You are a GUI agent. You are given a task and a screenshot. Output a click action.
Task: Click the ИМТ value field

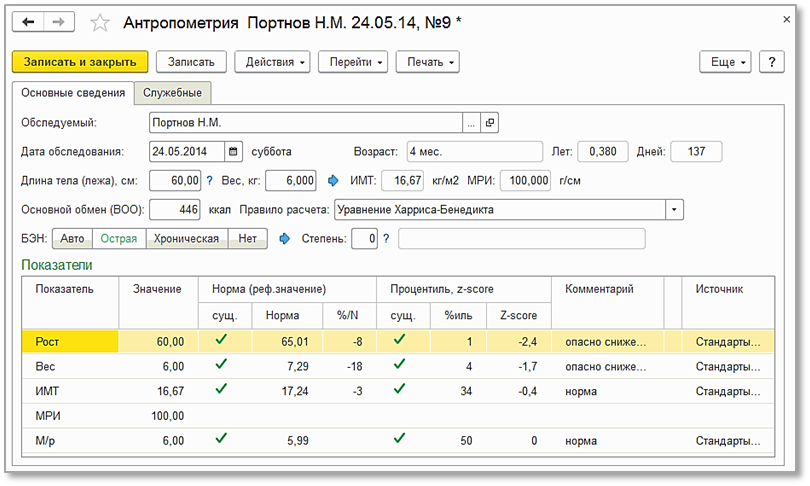(402, 181)
